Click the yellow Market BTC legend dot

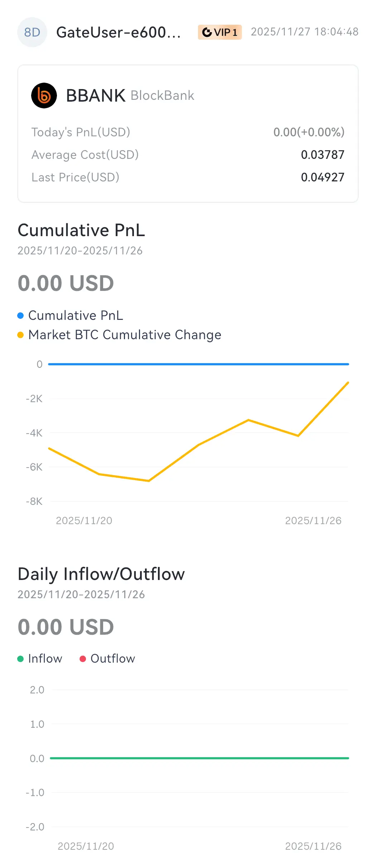(x=20, y=335)
